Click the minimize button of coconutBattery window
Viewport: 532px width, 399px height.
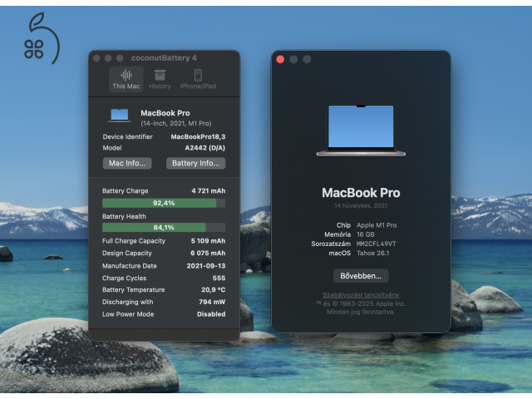pos(108,58)
